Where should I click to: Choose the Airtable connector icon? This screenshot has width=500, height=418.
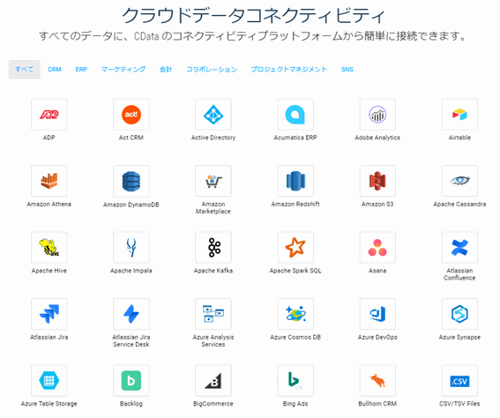(x=460, y=115)
